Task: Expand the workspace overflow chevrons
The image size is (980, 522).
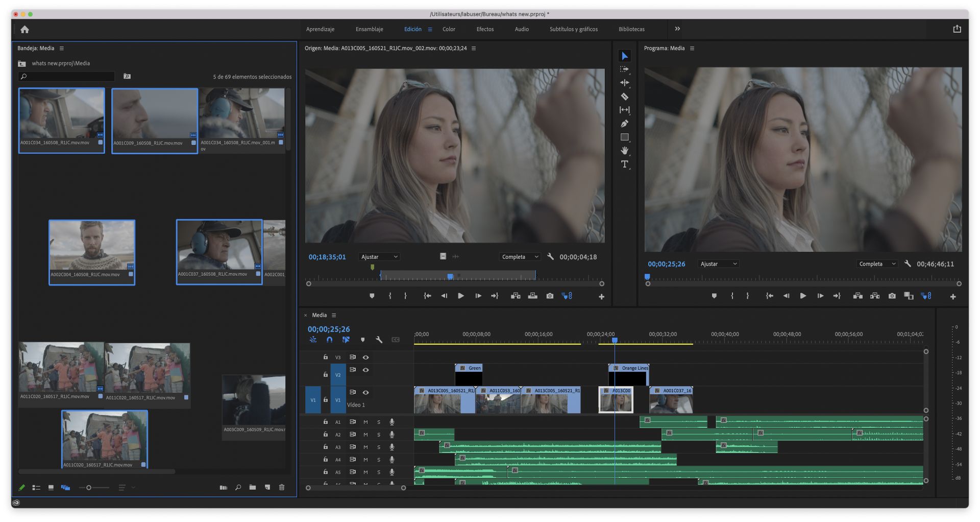Action: (x=677, y=29)
